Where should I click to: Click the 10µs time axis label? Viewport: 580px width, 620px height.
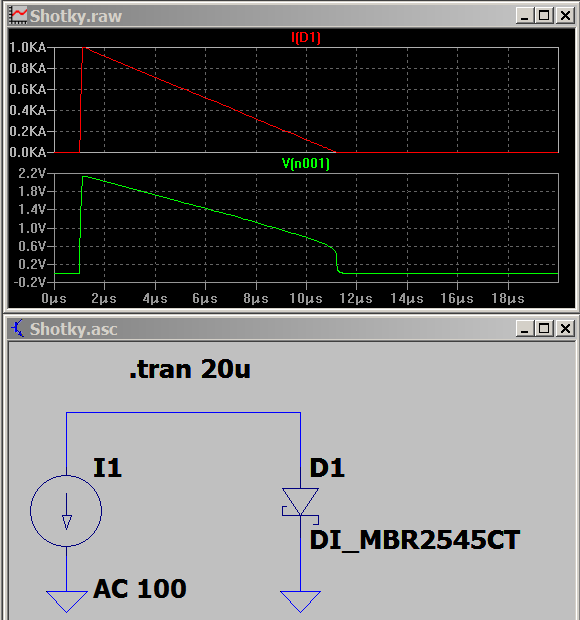(306, 299)
